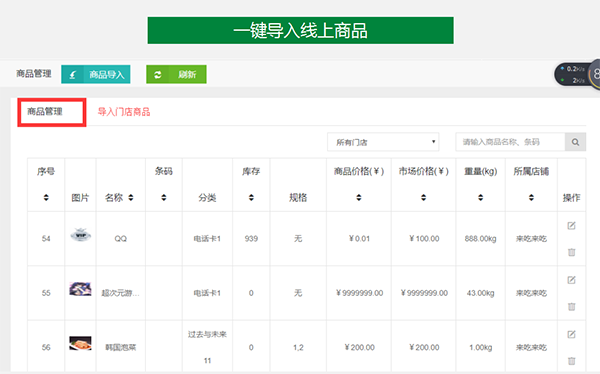Click the green 刷新 button
Image resolution: width=600 pixels, height=374 pixels.
(176, 74)
